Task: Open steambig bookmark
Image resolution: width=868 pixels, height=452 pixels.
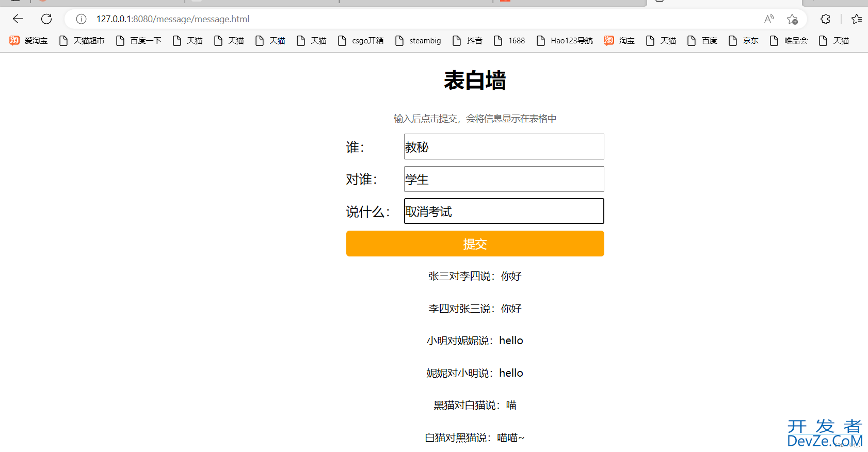Action: [x=418, y=41]
